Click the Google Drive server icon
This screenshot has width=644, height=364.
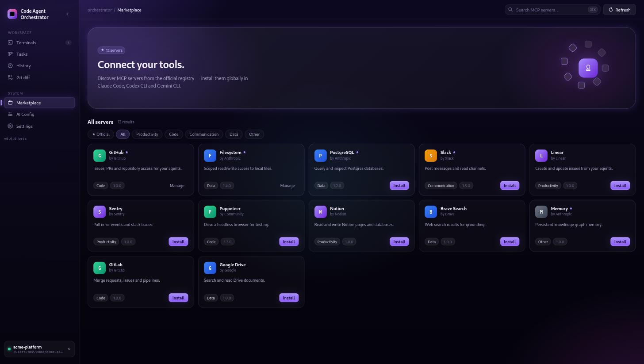(x=210, y=268)
